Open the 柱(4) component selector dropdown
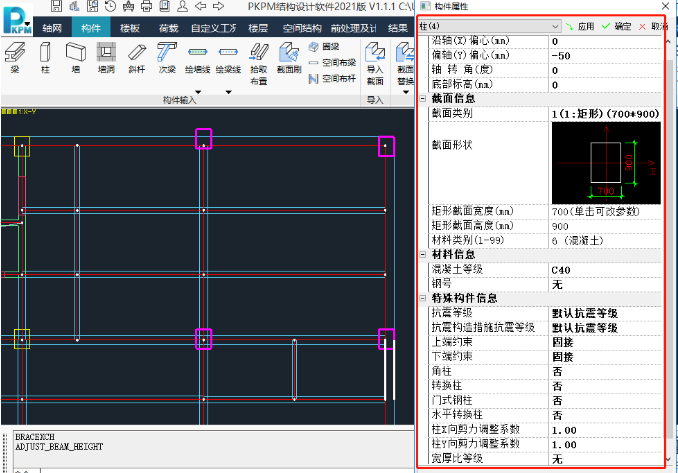The width and height of the screenshot is (678, 473). (x=489, y=26)
